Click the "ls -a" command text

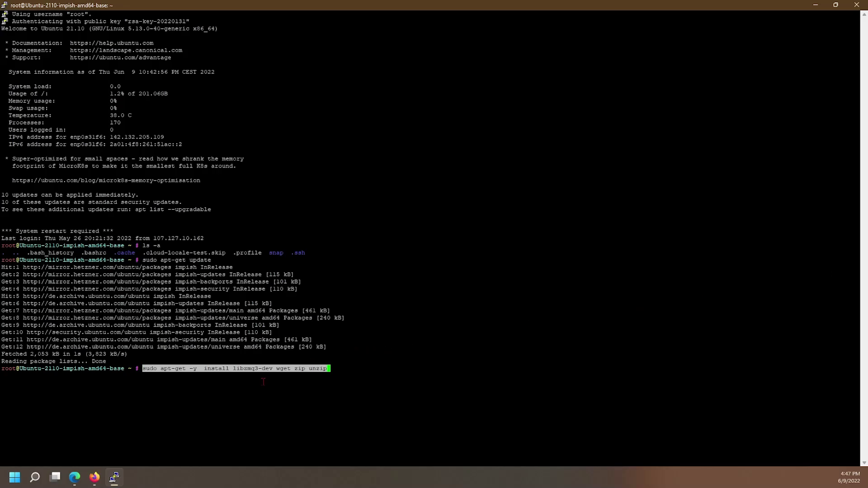point(151,246)
